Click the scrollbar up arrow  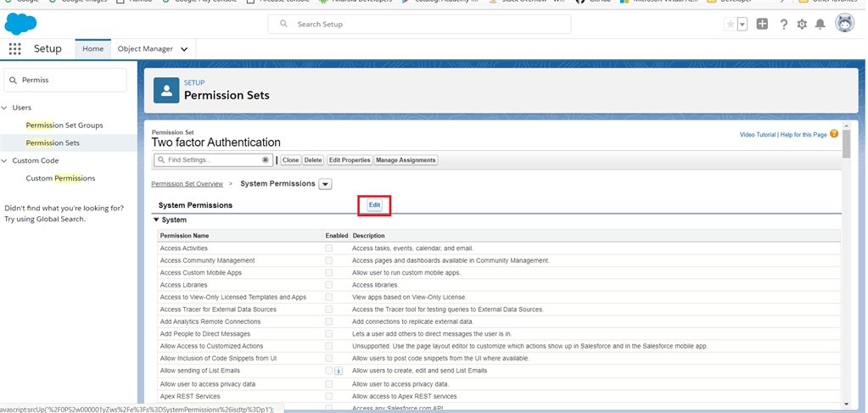point(847,125)
